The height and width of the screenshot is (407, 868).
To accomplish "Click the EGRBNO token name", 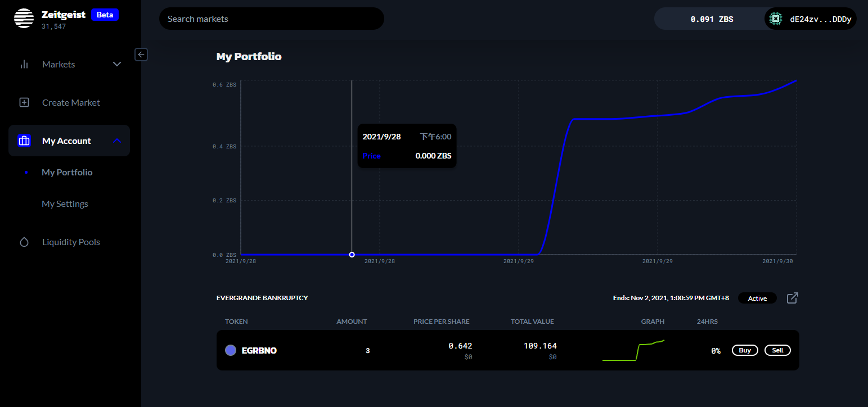I will click(x=259, y=350).
